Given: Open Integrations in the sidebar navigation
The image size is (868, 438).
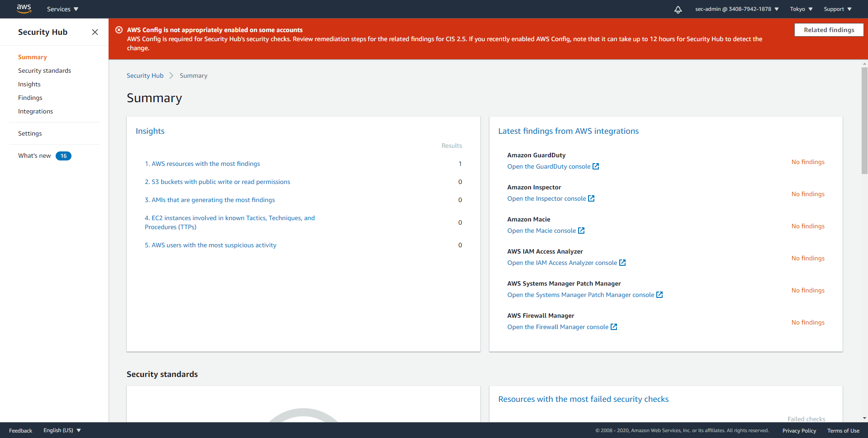Looking at the screenshot, I should [35, 111].
